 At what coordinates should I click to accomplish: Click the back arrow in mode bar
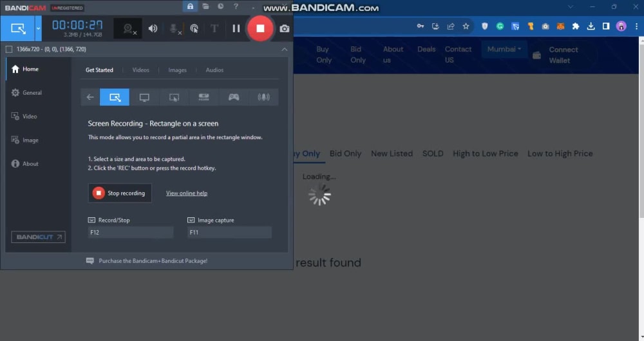pyautogui.click(x=90, y=97)
